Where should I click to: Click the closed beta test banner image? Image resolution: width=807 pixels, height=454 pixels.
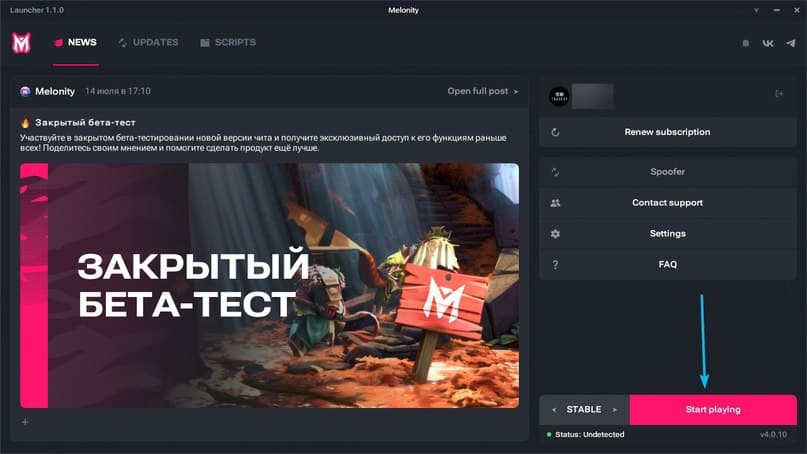pos(269,285)
